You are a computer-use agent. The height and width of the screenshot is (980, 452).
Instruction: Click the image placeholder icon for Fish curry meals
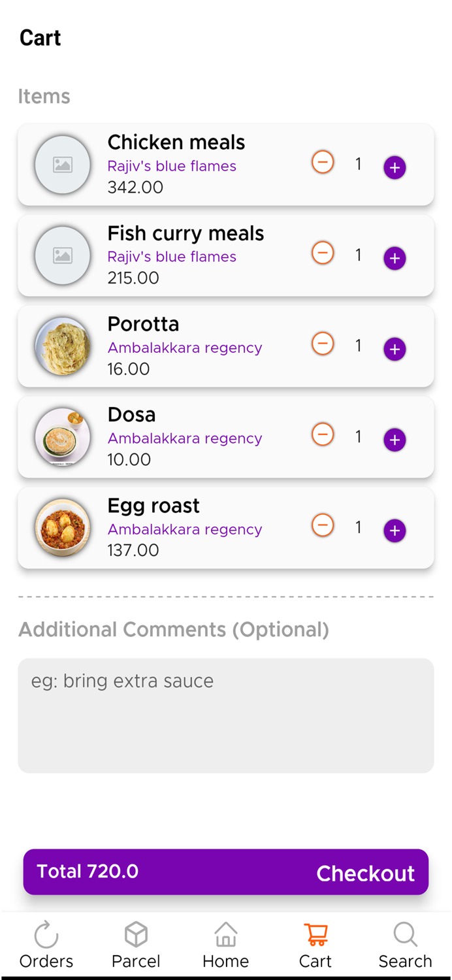(63, 255)
